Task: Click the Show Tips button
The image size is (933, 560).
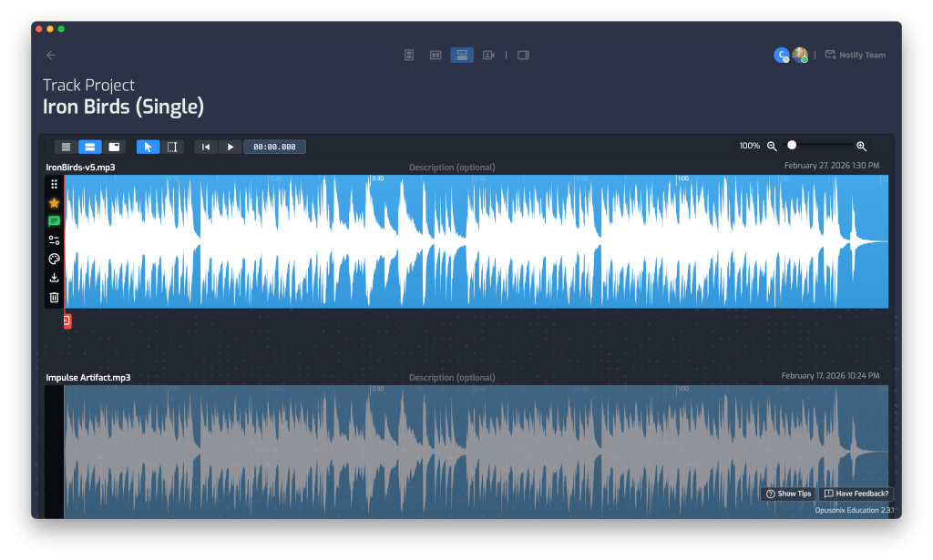Action: click(x=788, y=494)
